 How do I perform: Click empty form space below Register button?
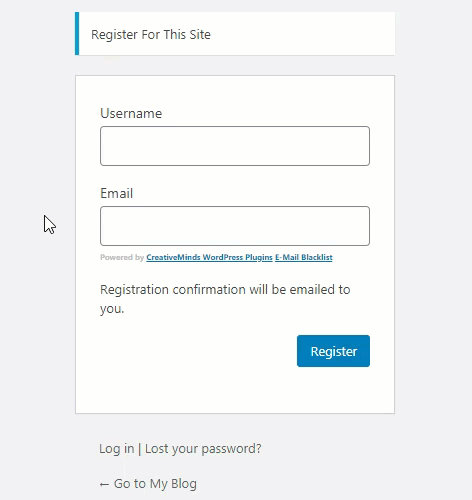coord(235,390)
